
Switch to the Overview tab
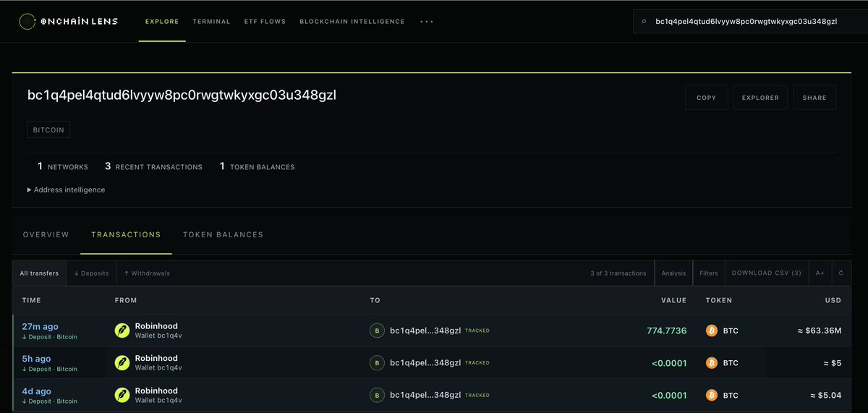pyautogui.click(x=46, y=235)
